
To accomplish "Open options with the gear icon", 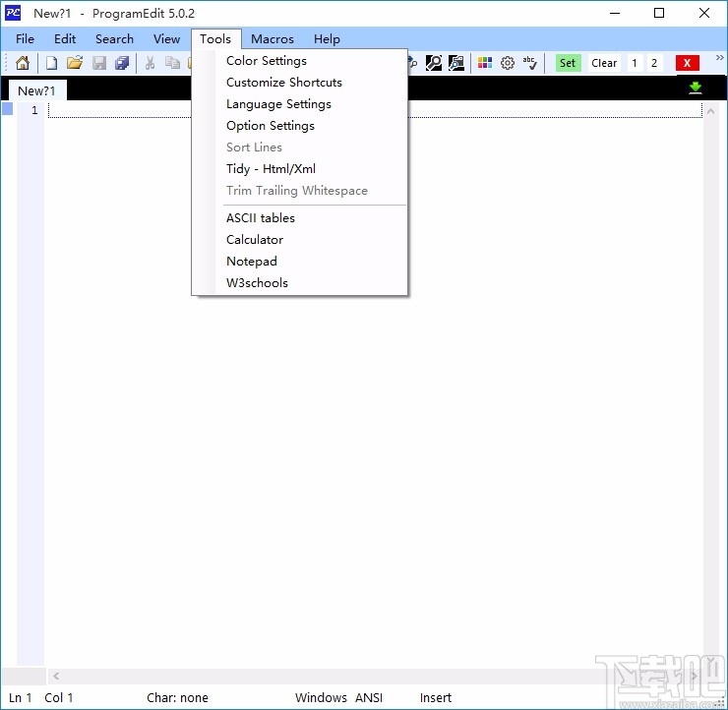I will pyautogui.click(x=508, y=63).
